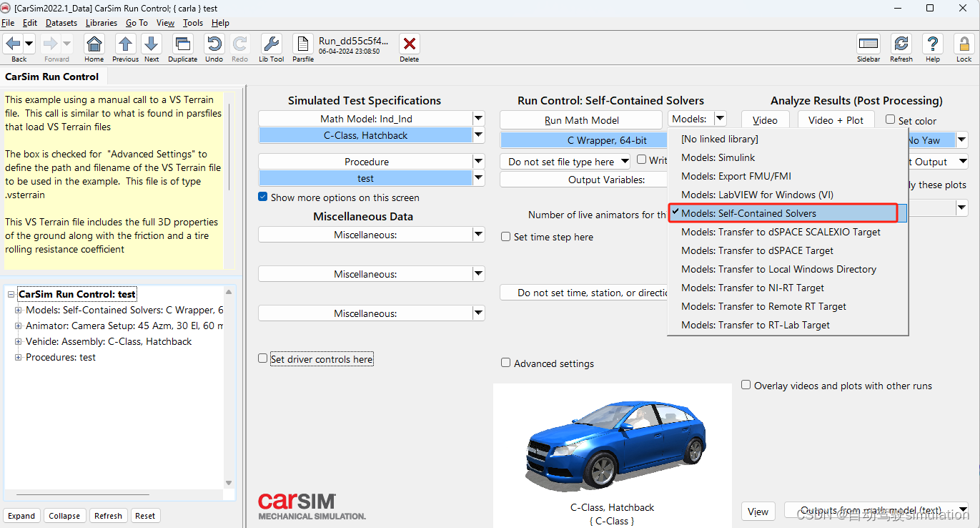980x528 pixels.
Task: Open the Help question mark icon
Action: click(932, 43)
